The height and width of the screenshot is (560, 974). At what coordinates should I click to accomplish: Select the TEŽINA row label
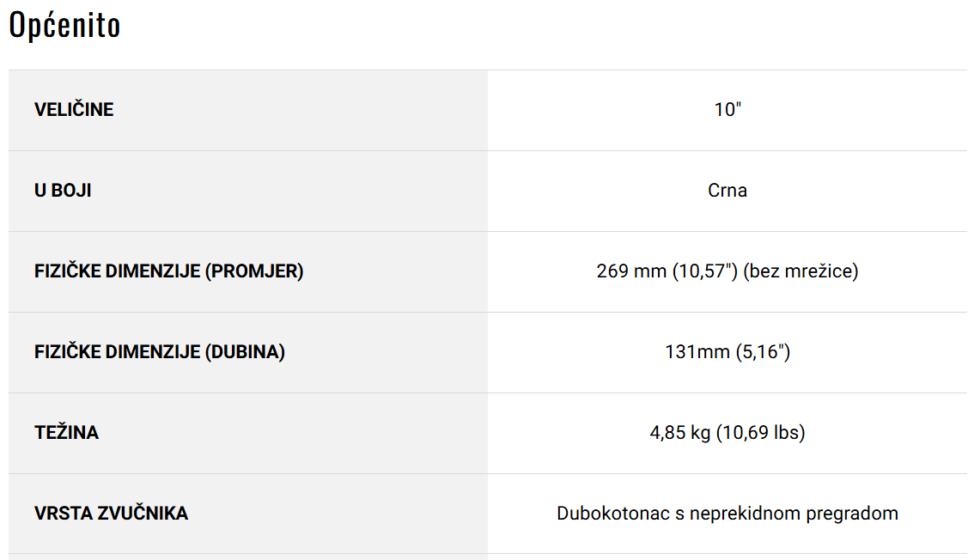tap(66, 433)
